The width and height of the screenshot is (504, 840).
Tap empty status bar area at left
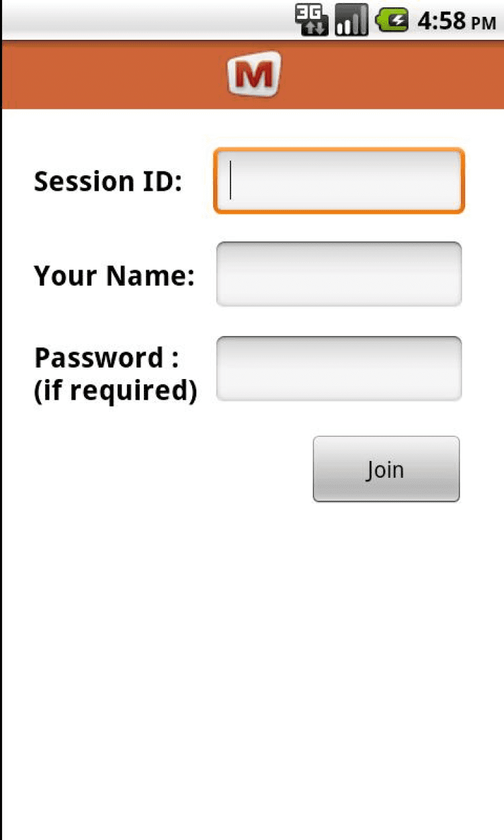click(134, 19)
